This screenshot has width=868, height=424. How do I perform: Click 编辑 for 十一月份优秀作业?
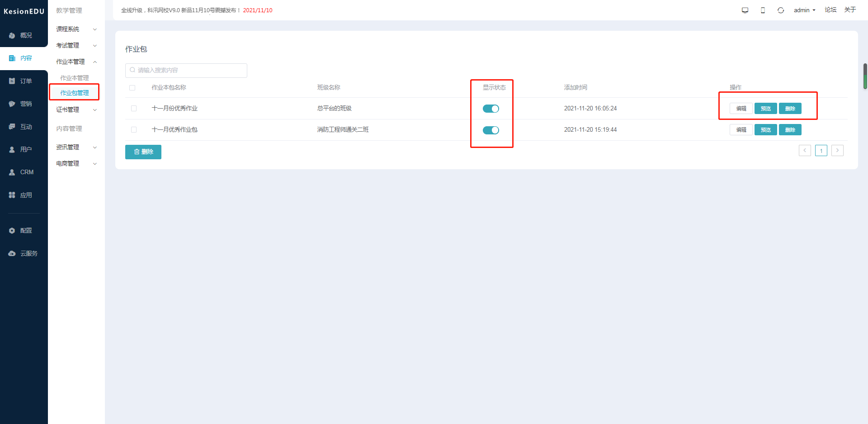click(x=741, y=109)
